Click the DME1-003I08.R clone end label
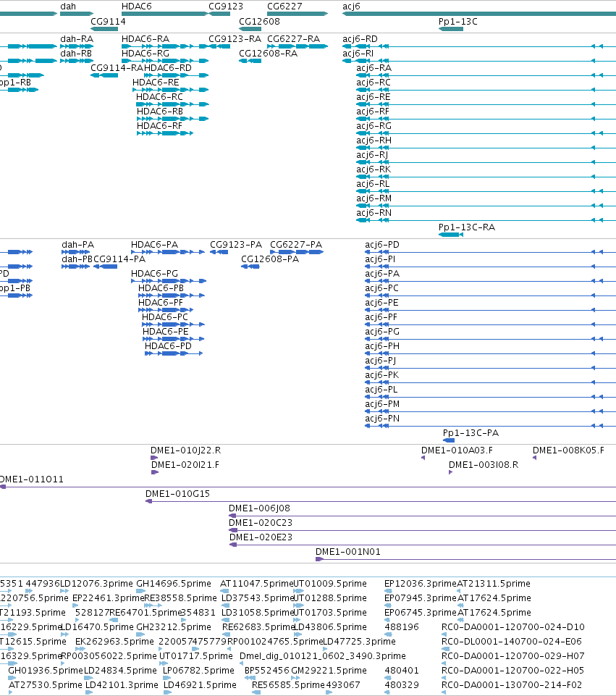The image size is (616, 696). click(484, 465)
